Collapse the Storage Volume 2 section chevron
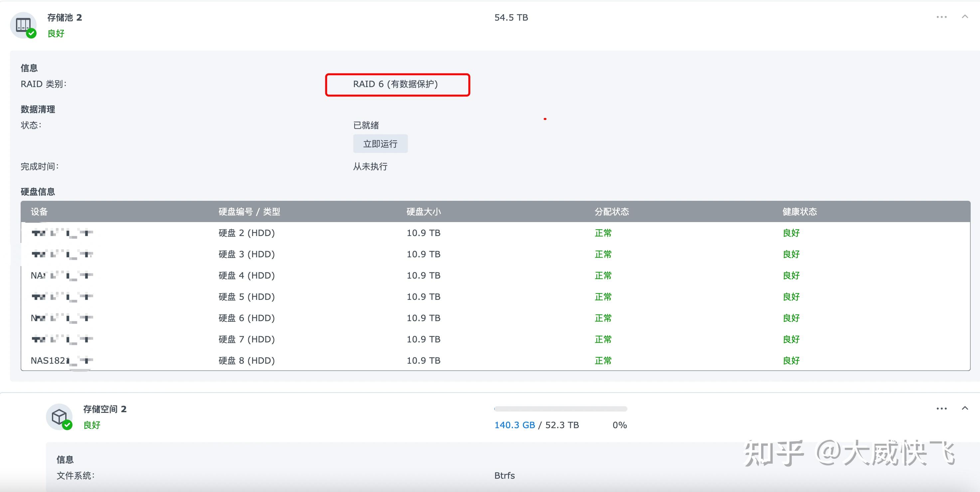The height and width of the screenshot is (492, 980). (x=965, y=408)
